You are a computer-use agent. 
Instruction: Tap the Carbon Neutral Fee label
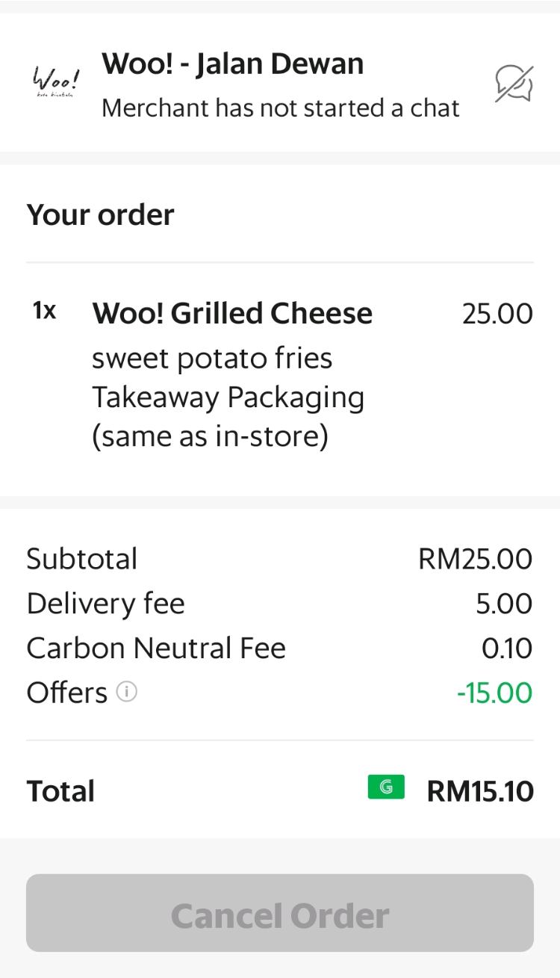point(156,648)
